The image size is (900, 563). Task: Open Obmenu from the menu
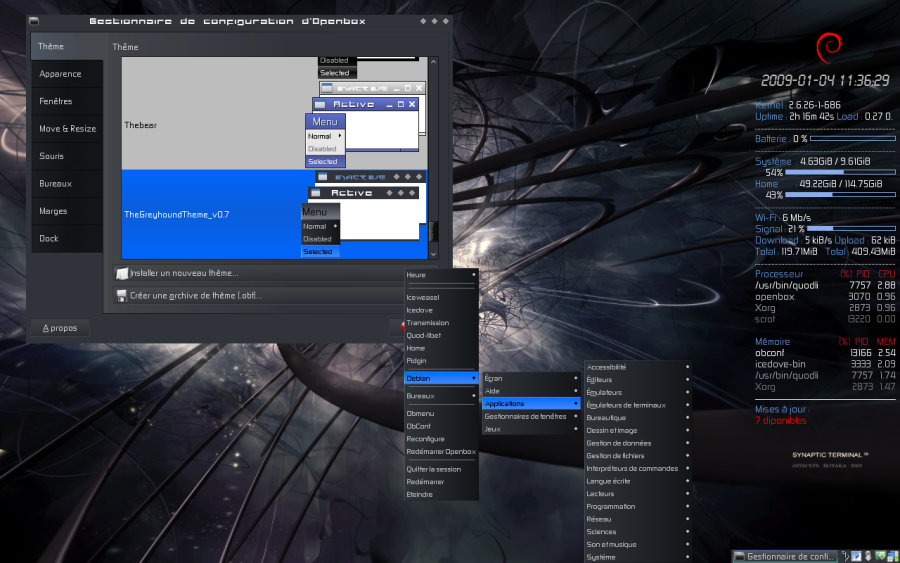pyautogui.click(x=441, y=413)
